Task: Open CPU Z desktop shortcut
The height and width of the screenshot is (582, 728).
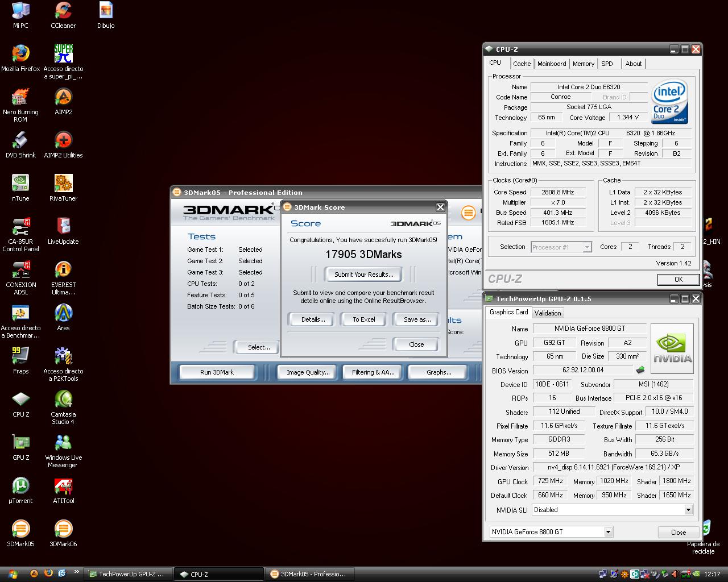Action: point(20,404)
